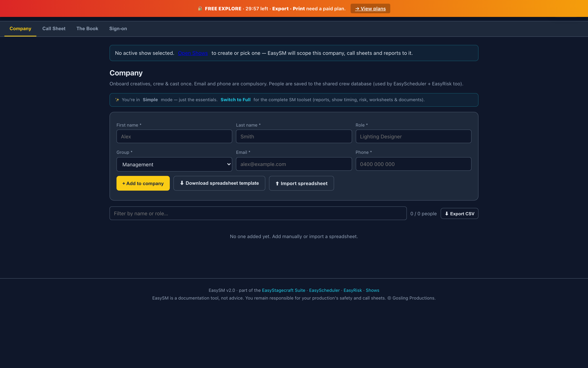Click Add to company button

143,183
